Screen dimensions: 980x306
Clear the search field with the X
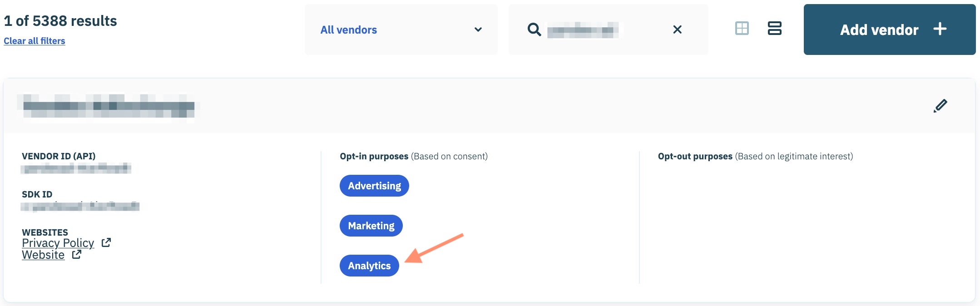[x=677, y=30]
